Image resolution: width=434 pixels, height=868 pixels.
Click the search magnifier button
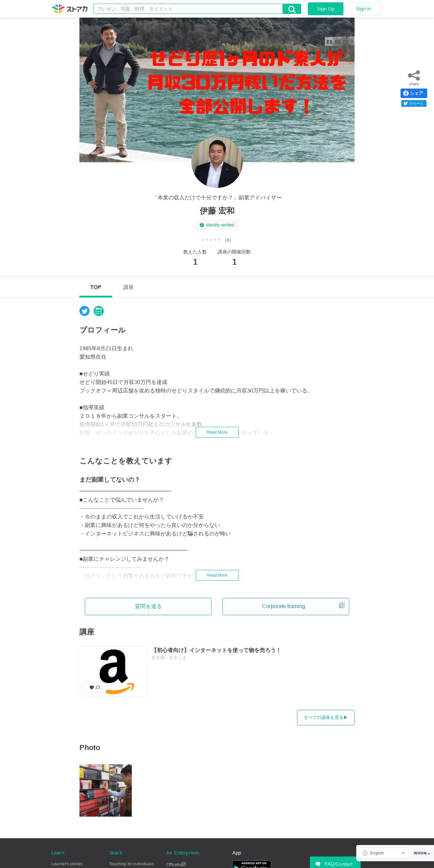coord(292,9)
